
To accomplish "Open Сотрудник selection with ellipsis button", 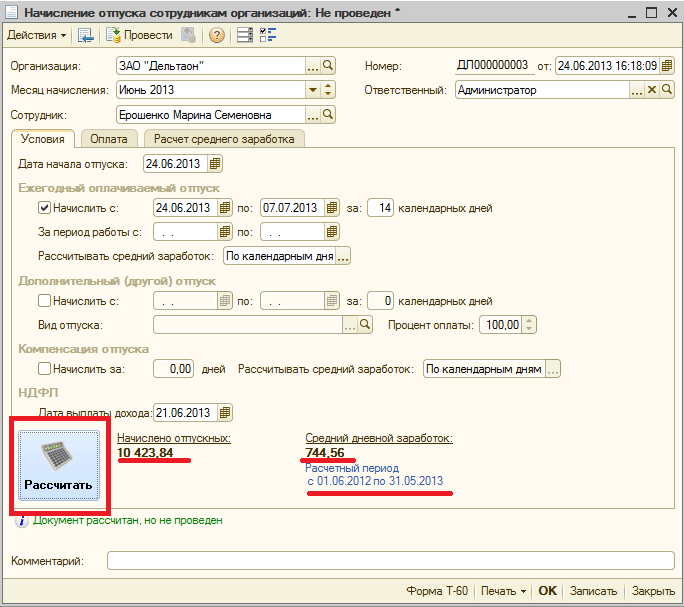I will coord(312,115).
